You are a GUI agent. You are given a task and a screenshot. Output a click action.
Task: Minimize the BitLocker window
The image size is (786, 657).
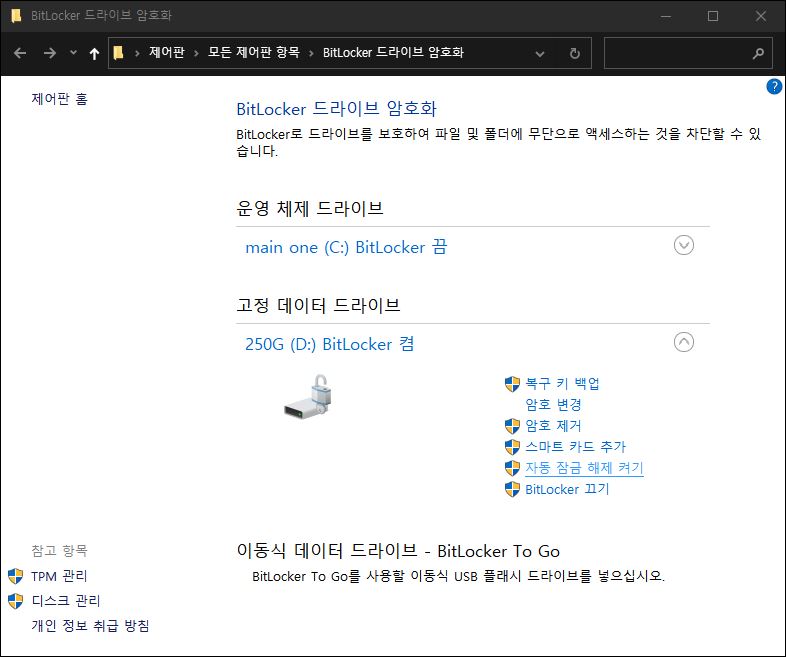(x=666, y=16)
